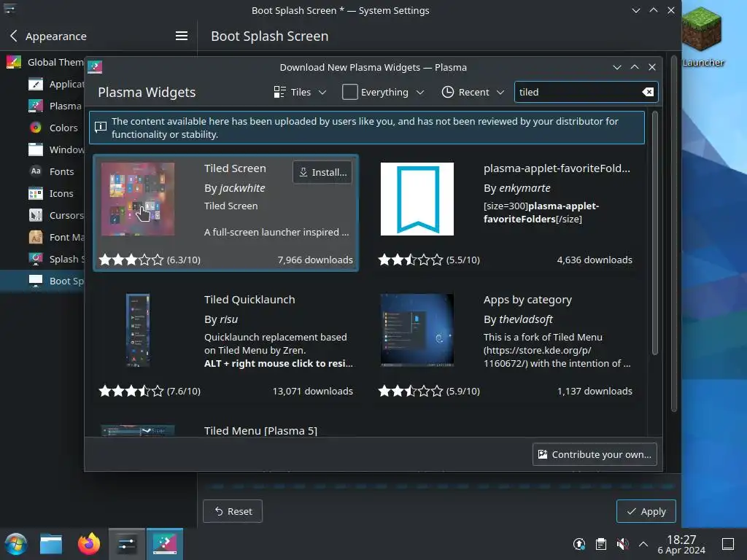Screen dimensions: 747x560
Task: Open the Tiles view dropdown arrow
Action: click(322, 93)
